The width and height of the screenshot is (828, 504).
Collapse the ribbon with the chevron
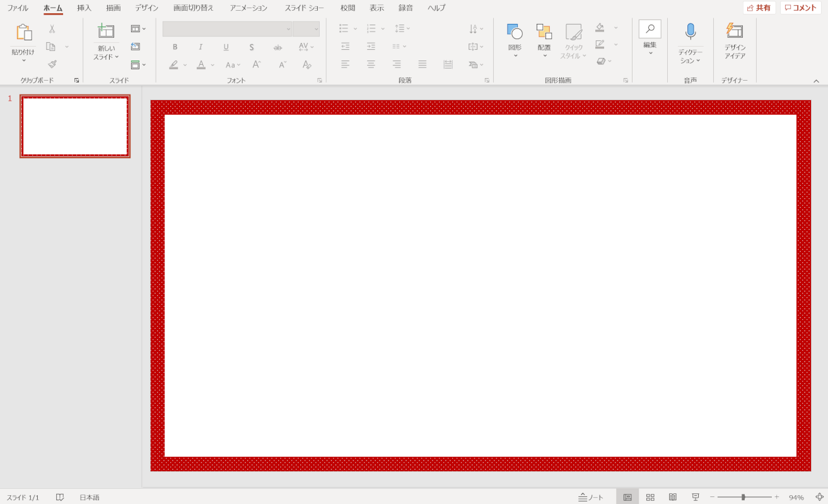click(x=816, y=81)
